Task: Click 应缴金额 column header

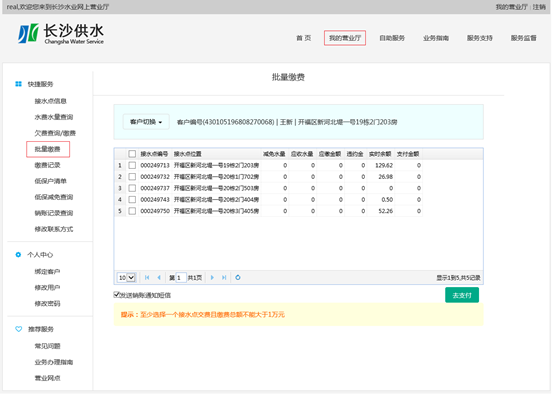Action: click(x=330, y=154)
